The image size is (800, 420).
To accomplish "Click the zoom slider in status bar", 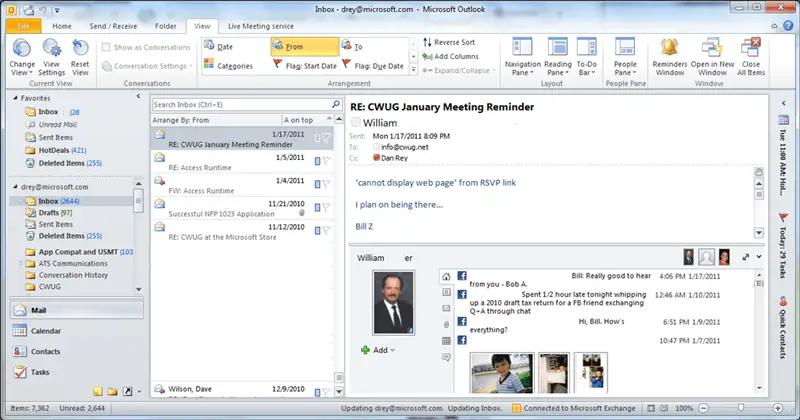I will coord(741,408).
